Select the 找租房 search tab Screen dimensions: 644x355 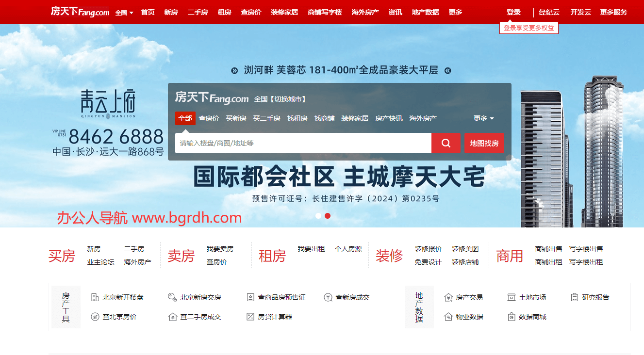coord(297,118)
